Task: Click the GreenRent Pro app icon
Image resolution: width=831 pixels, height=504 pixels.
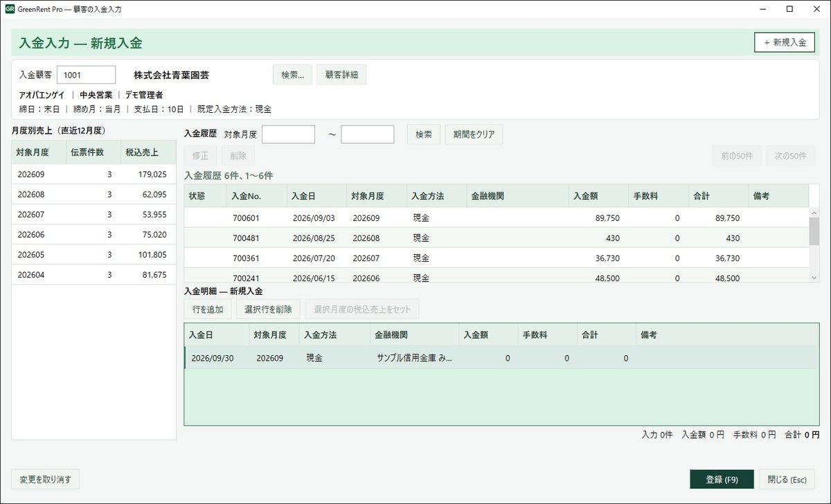Action: tap(10, 9)
